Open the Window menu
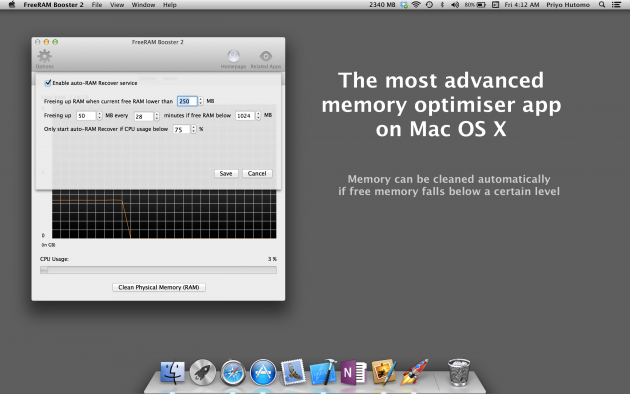Viewport: 630px width, 394px height. (x=143, y=5)
